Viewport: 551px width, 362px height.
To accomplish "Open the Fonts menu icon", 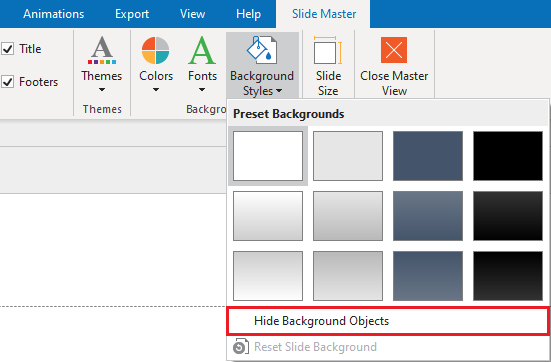I will click(x=202, y=50).
